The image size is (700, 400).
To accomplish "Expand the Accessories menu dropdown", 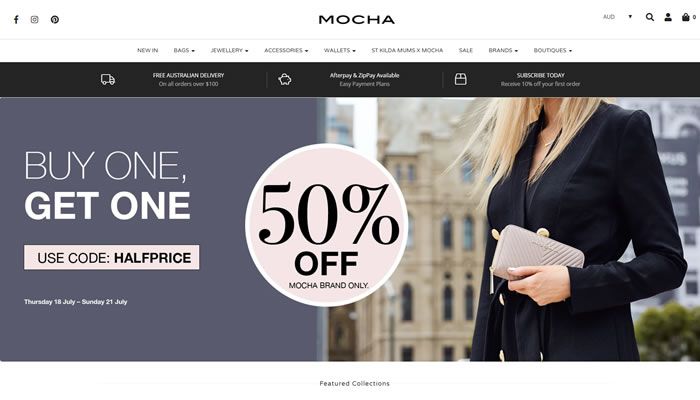I will [286, 50].
